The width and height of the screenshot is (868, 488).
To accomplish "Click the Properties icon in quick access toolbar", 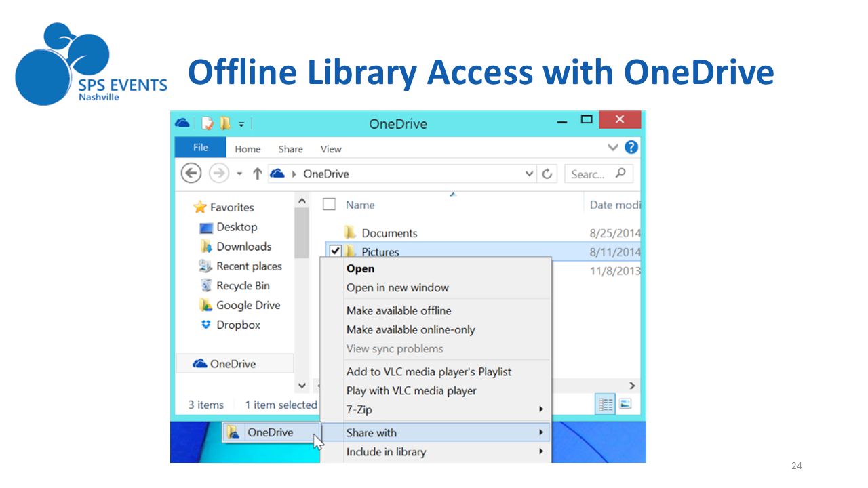I will tap(208, 123).
